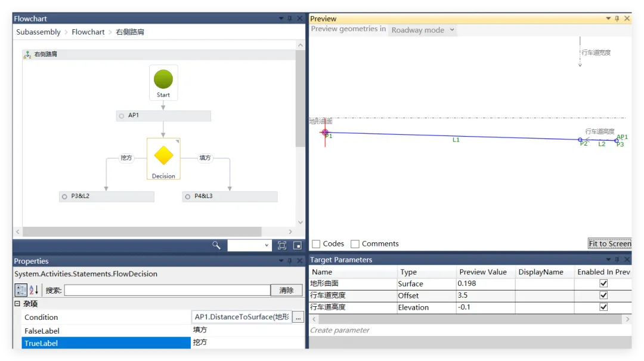Click point P1 origin marker in Preview
This screenshot has height=361, width=644.
coord(325,132)
